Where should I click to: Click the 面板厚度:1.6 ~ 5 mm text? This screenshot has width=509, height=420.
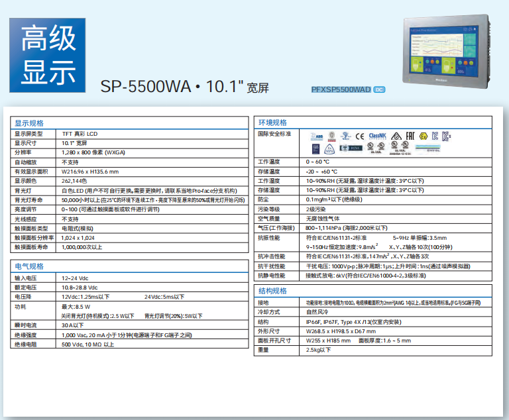[x=384, y=341]
